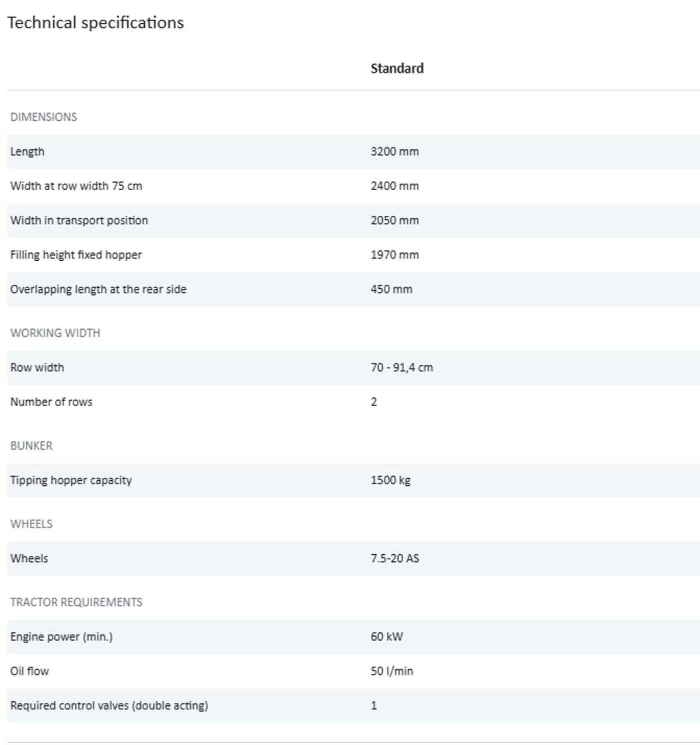Select the Engine power (min.) label

point(61,636)
